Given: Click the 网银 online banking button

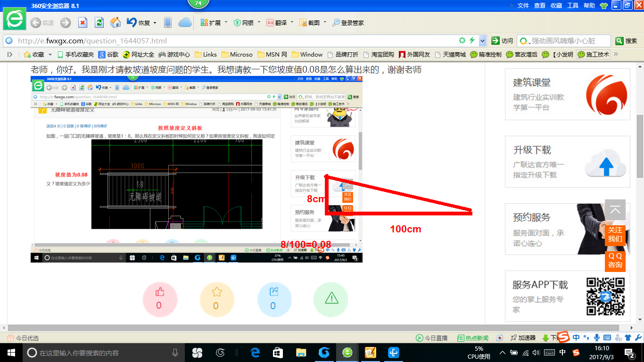Looking at the screenshot, I should click(244, 23).
